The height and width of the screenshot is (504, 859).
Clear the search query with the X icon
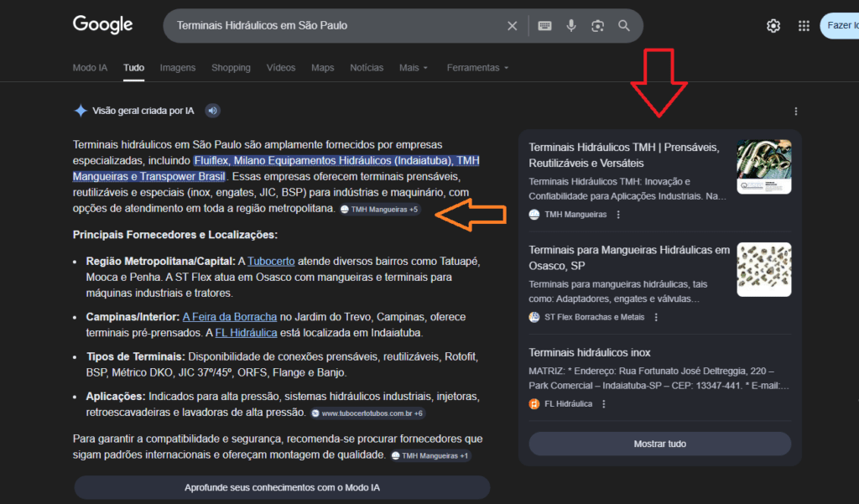(x=513, y=25)
